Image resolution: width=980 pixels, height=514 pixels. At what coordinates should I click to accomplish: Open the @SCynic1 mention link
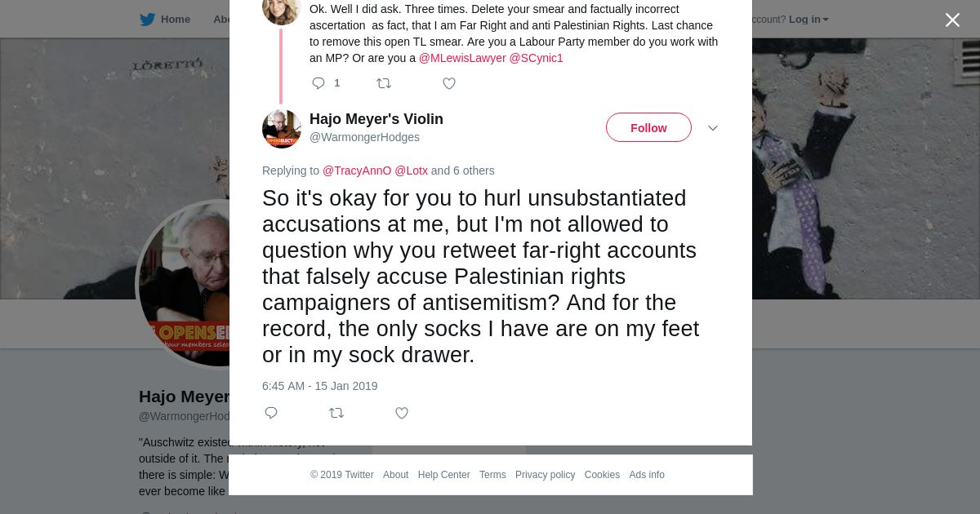click(x=537, y=58)
